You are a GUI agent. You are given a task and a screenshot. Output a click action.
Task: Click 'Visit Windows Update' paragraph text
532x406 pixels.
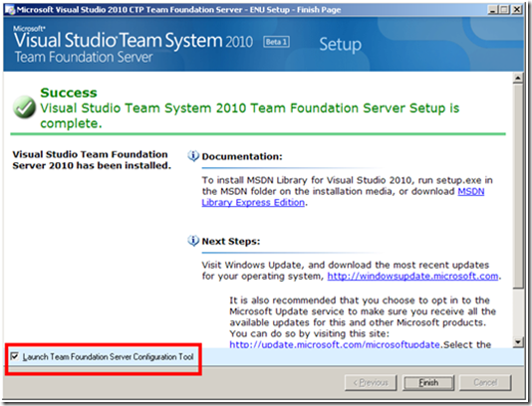tap(352, 271)
